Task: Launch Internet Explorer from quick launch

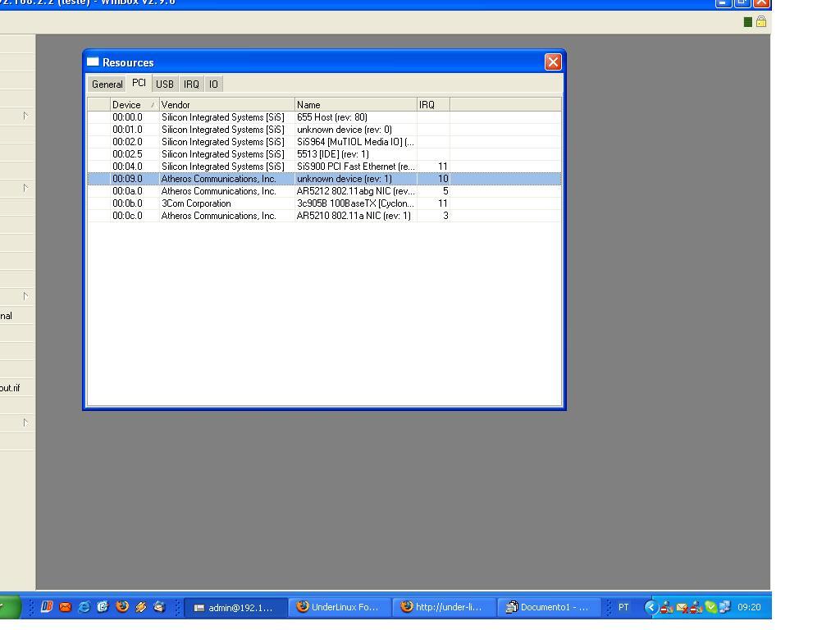Action: (84, 607)
